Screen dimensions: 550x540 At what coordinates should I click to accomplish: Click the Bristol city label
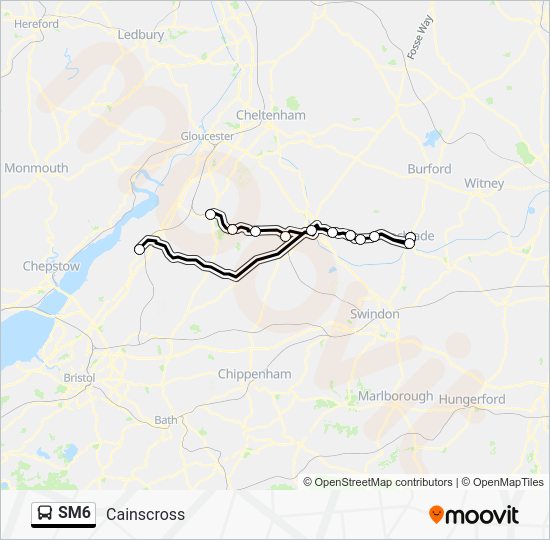click(x=79, y=378)
